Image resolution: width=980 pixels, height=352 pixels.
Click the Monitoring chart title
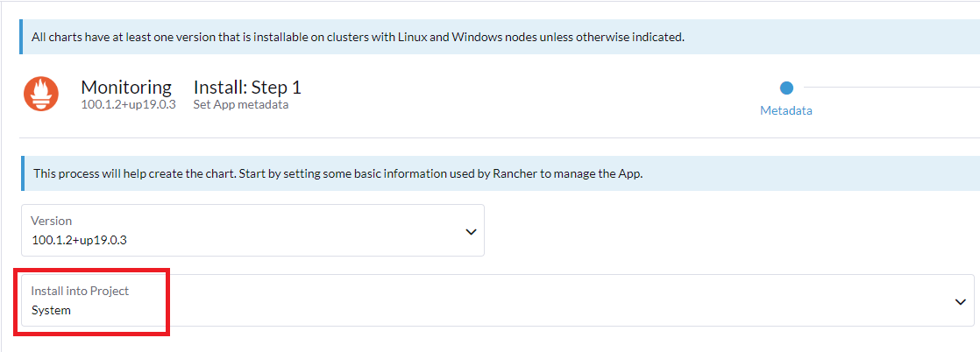point(126,88)
